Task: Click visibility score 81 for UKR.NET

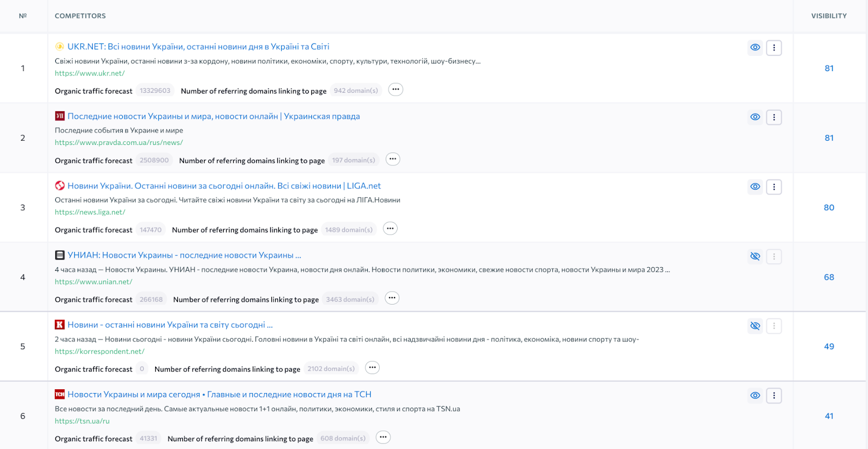Action: (829, 68)
